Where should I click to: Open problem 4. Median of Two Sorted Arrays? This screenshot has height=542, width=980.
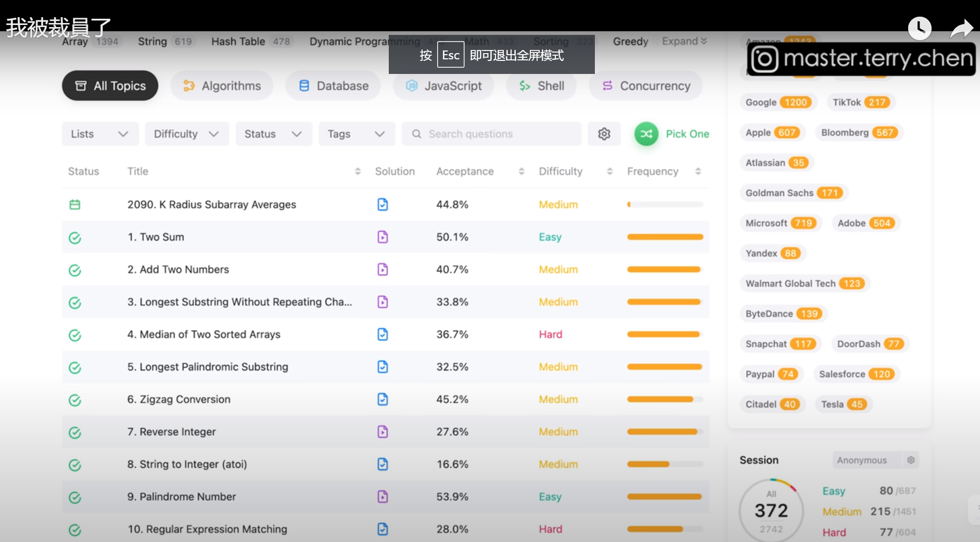(x=204, y=334)
